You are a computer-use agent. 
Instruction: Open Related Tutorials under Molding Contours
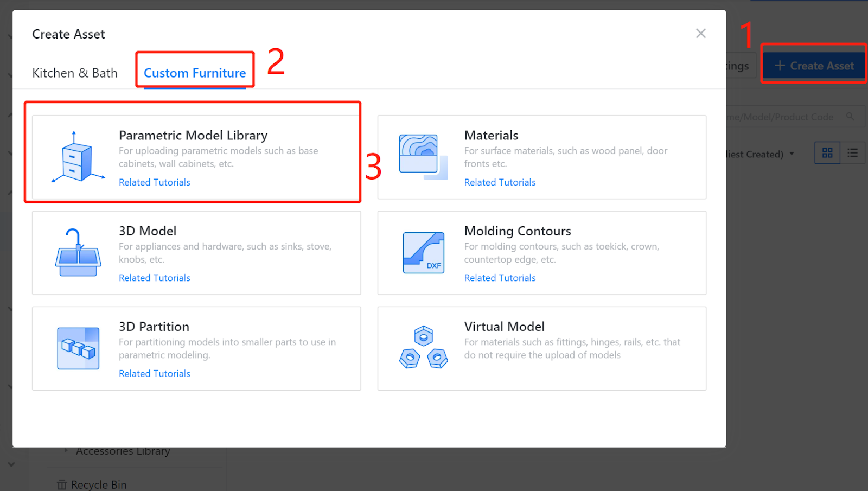pyautogui.click(x=500, y=278)
